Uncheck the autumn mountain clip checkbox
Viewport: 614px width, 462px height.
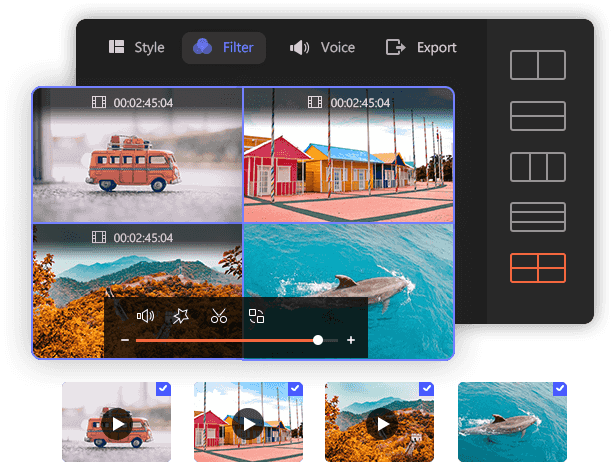click(427, 389)
